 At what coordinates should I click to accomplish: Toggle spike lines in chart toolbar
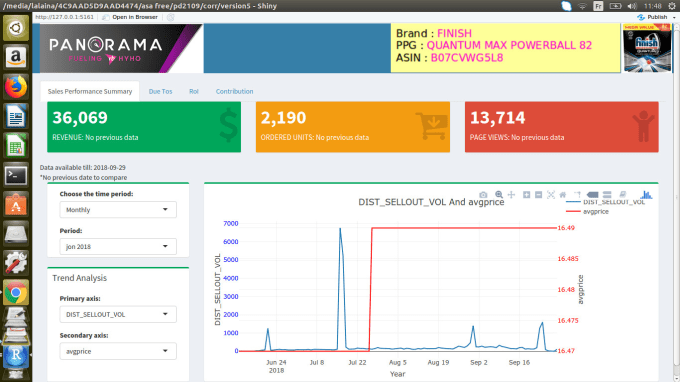pos(577,195)
